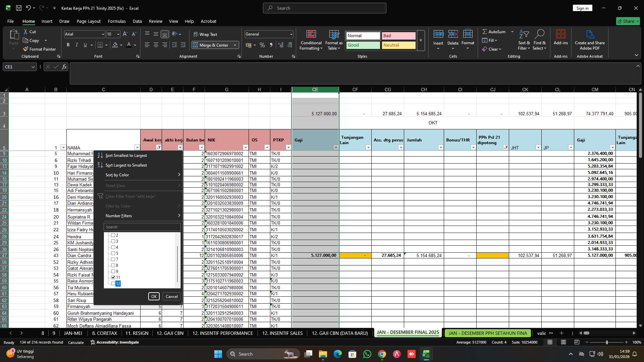Click OK to apply the filter
This screenshot has height=362, width=644.
point(154,296)
